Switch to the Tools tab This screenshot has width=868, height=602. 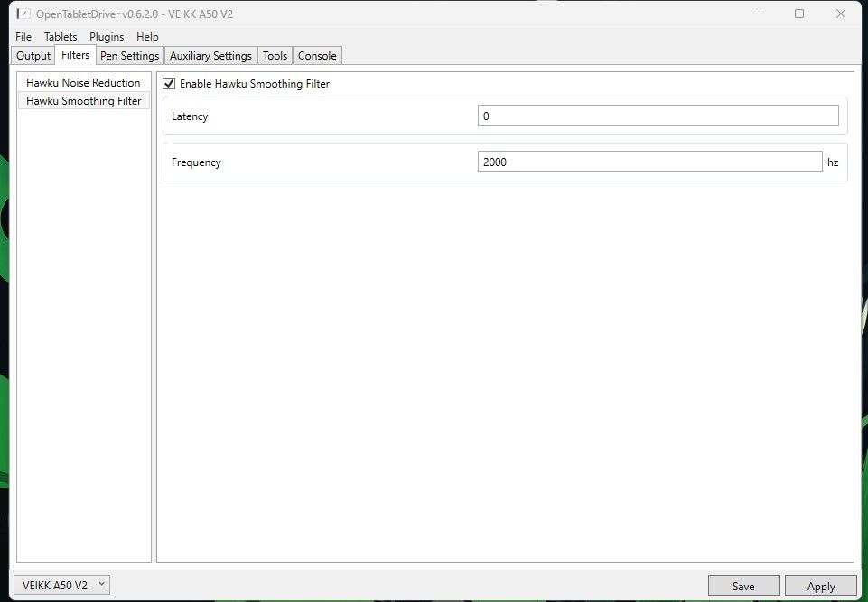(x=274, y=55)
